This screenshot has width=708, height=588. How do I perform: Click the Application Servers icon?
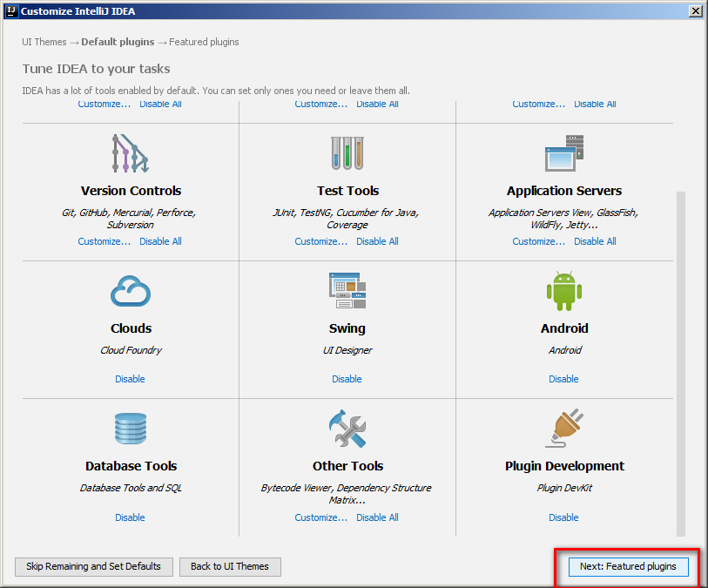click(x=564, y=153)
